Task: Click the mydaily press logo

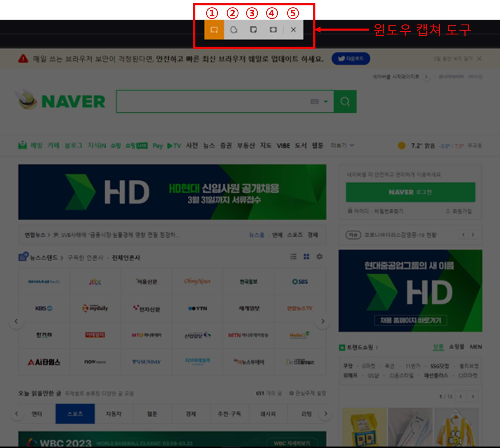Action: coord(95,308)
